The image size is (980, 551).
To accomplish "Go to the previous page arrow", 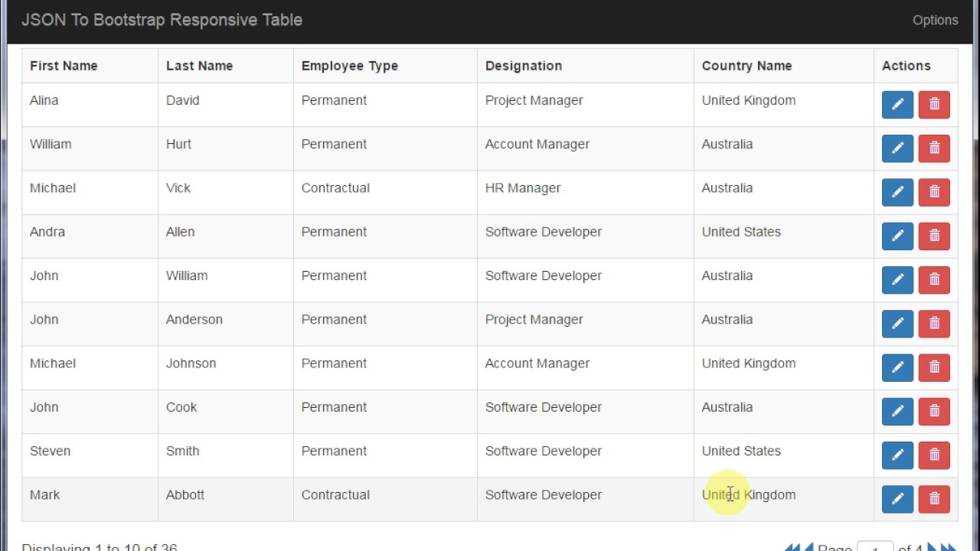I will click(808, 548).
